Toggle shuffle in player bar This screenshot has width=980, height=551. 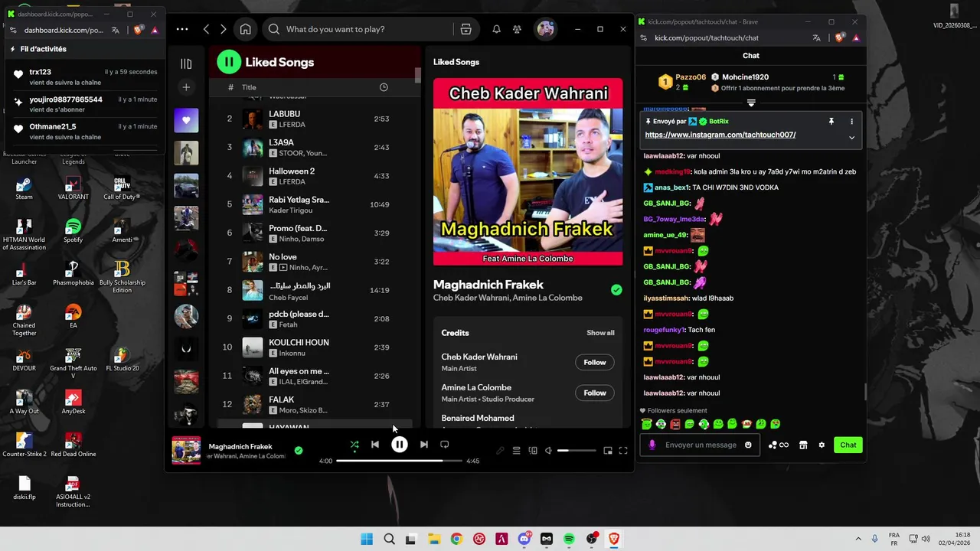(x=354, y=444)
